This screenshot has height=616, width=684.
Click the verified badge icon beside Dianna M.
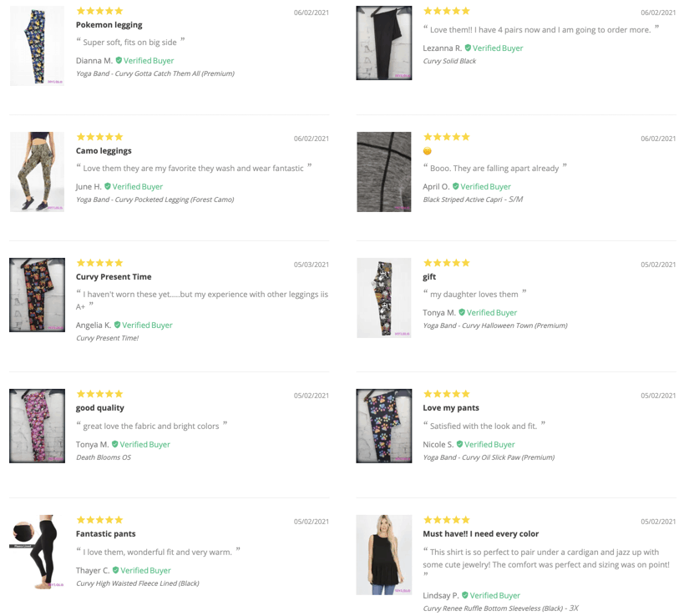(119, 61)
